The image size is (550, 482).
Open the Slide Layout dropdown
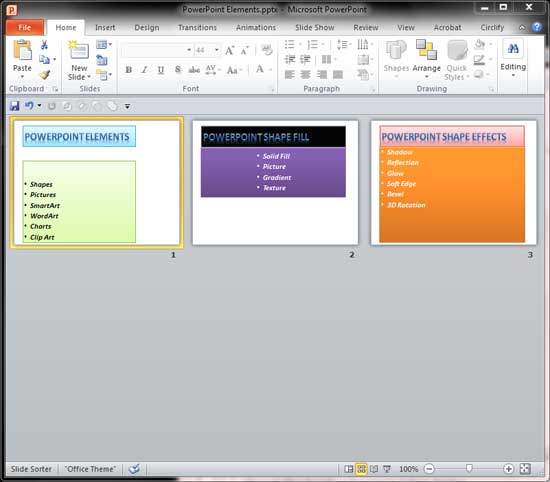pyautogui.click(x=104, y=45)
